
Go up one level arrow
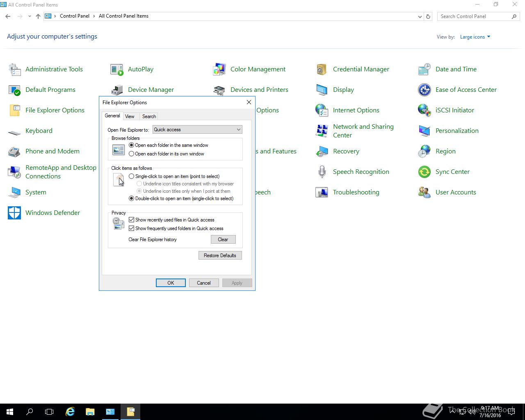pyautogui.click(x=38, y=16)
